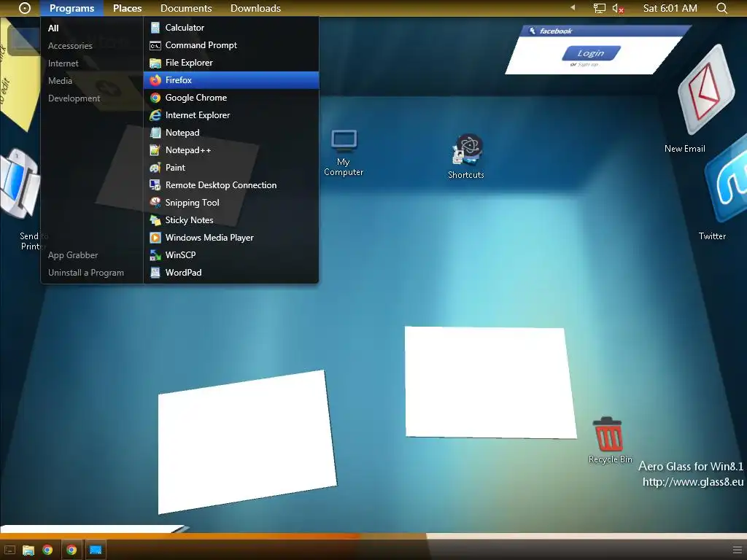747x560 pixels.
Task: Start Internet Explorer from the list
Action: coord(231,115)
